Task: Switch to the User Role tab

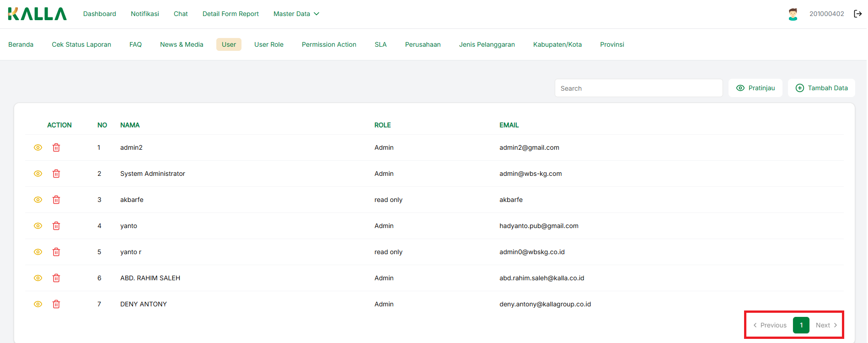Action: point(269,44)
